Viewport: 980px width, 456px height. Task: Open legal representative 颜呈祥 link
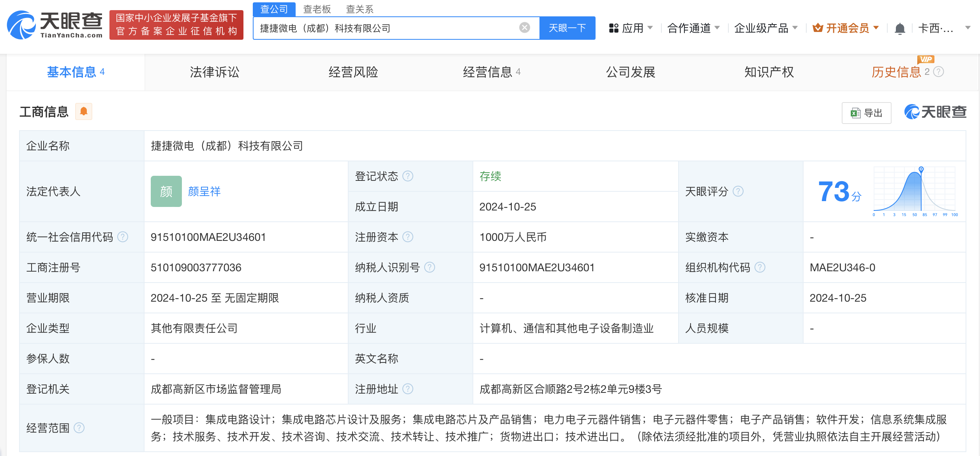[x=204, y=191]
